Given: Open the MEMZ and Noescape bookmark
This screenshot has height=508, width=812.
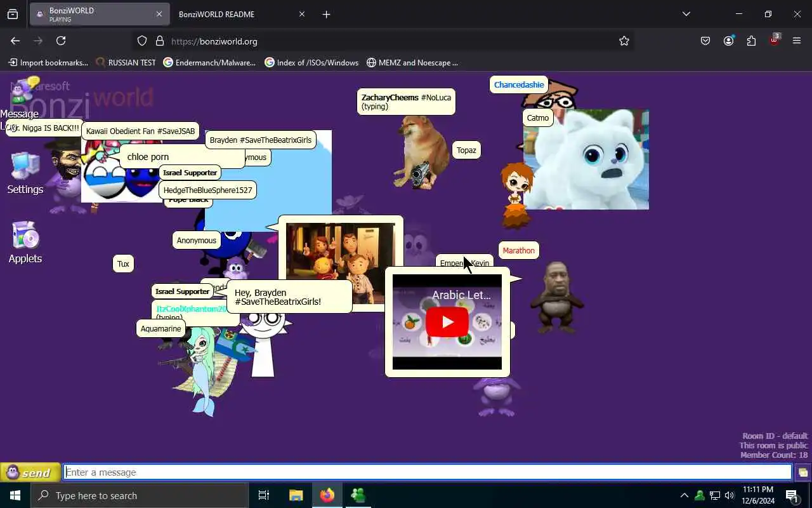Looking at the screenshot, I should click(412, 62).
